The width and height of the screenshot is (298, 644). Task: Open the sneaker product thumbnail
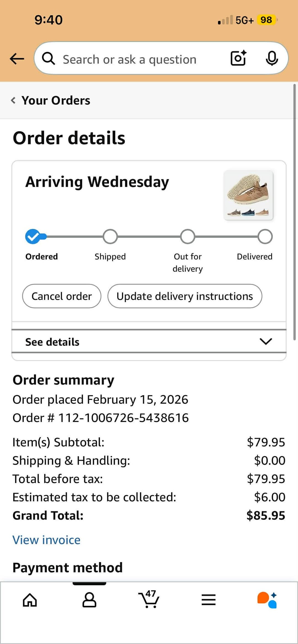(248, 195)
